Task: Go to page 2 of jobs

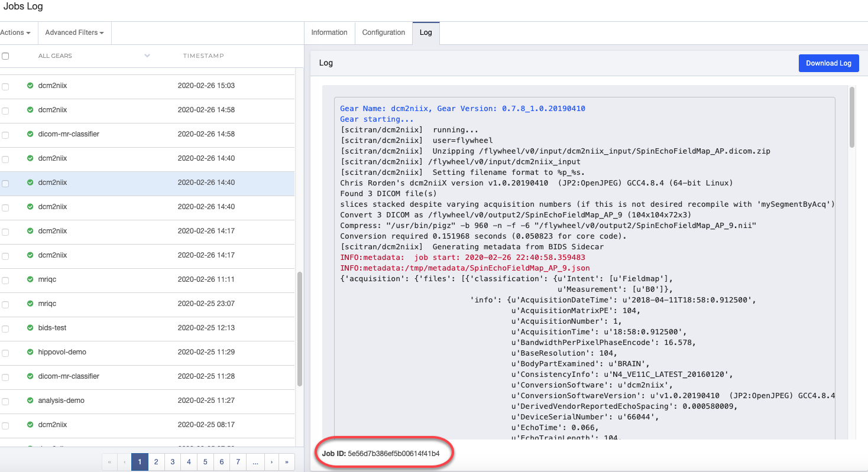Action: click(156, 462)
